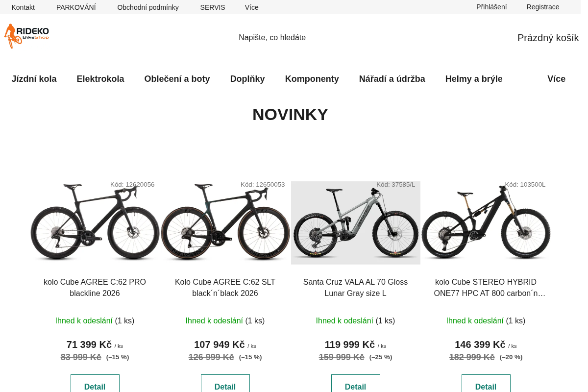The image size is (588, 392).
Task: Click Detail for Santa Cruz VALA
Action: coord(356,387)
